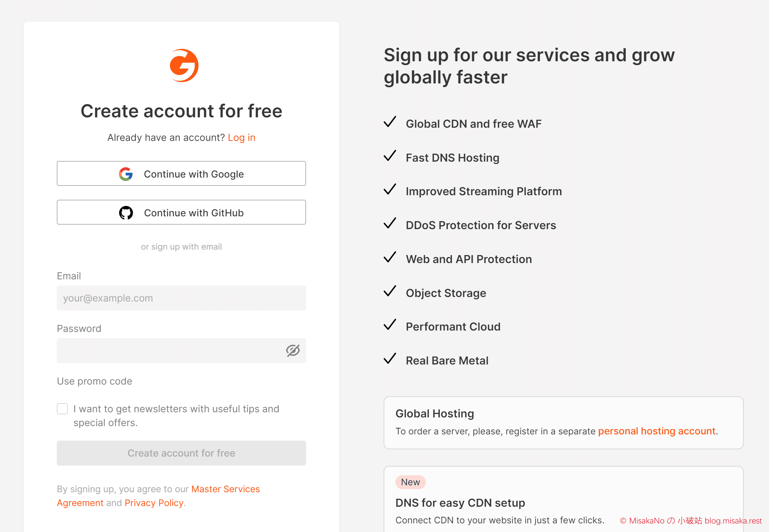The width and height of the screenshot is (769, 532).
Task: Focus the Email input field
Action: (x=181, y=298)
